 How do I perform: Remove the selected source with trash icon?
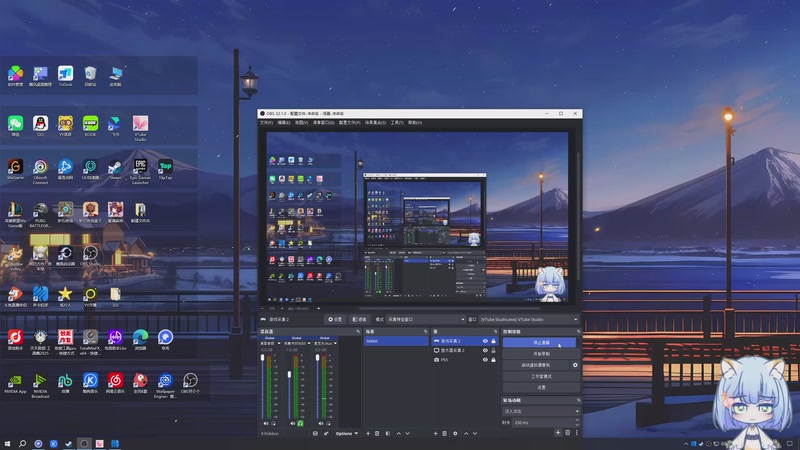(444, 433)
